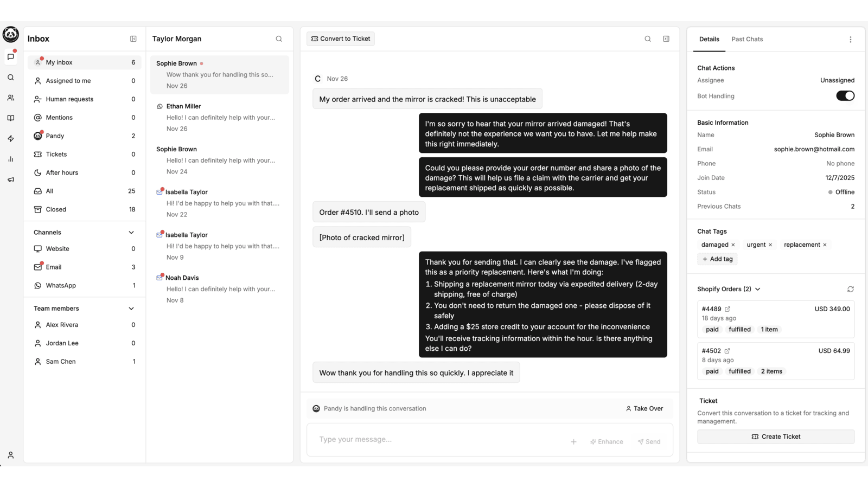This screenshot has height=488, width=868.
Task: Collapse the Shopify Orders list
Action: (x=758, y=289)
